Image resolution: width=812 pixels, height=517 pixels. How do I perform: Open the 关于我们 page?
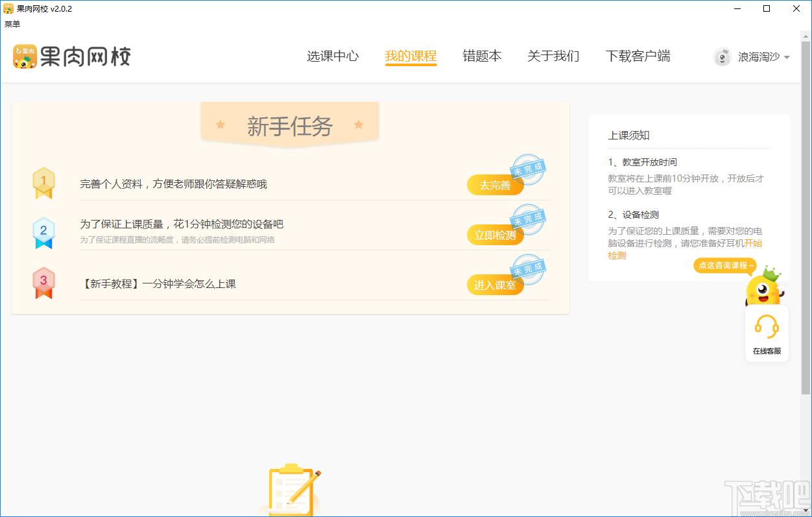[x=553, y=56]
